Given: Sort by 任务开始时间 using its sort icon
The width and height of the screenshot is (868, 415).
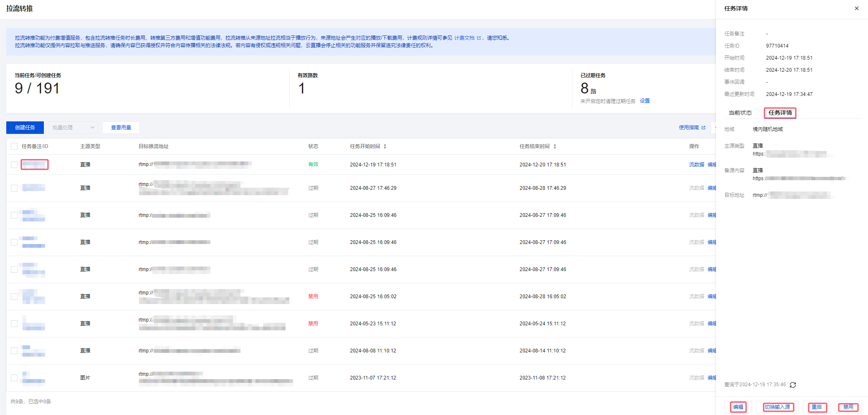Looking at the screenshot, I should click(385, 146).
